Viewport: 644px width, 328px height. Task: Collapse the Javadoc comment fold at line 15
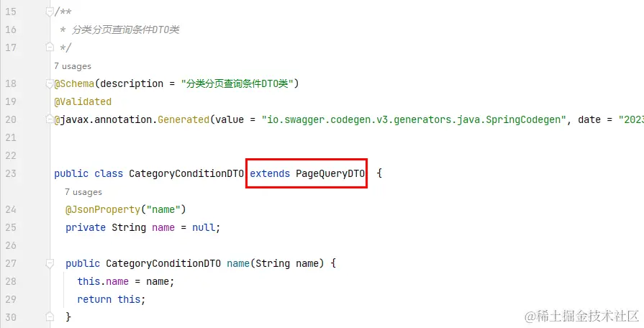point(50,12)
